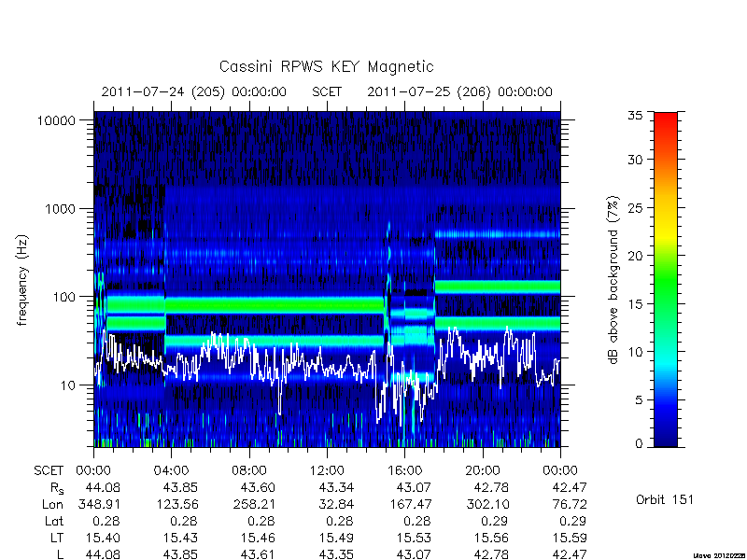Click the colorbar gradient scale
This screenshot has height=560, width=747.
coord(666,279)
